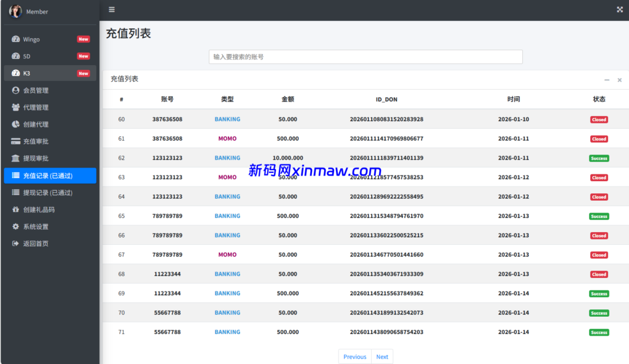629x364 pixels.
Task: Toggle the sidebar with the hamburger icon
Action: (x=111, y=9)
